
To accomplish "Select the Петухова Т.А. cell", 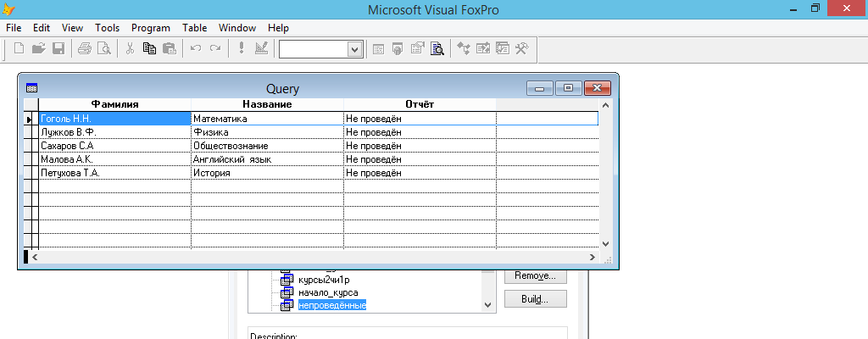I will (115, 173).
